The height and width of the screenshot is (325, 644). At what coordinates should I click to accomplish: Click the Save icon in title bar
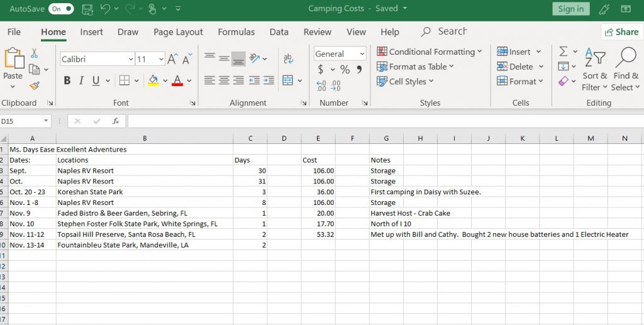(87, 9)
